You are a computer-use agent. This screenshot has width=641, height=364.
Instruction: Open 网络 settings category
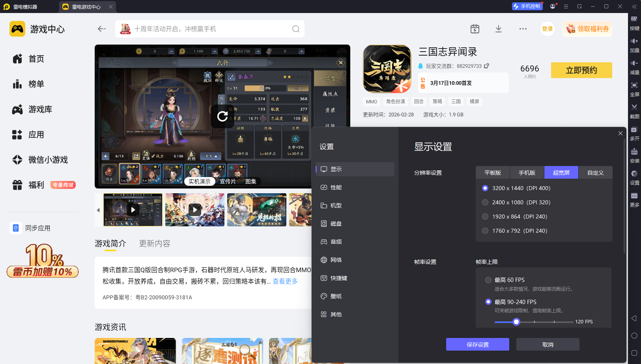coord(355,260)
